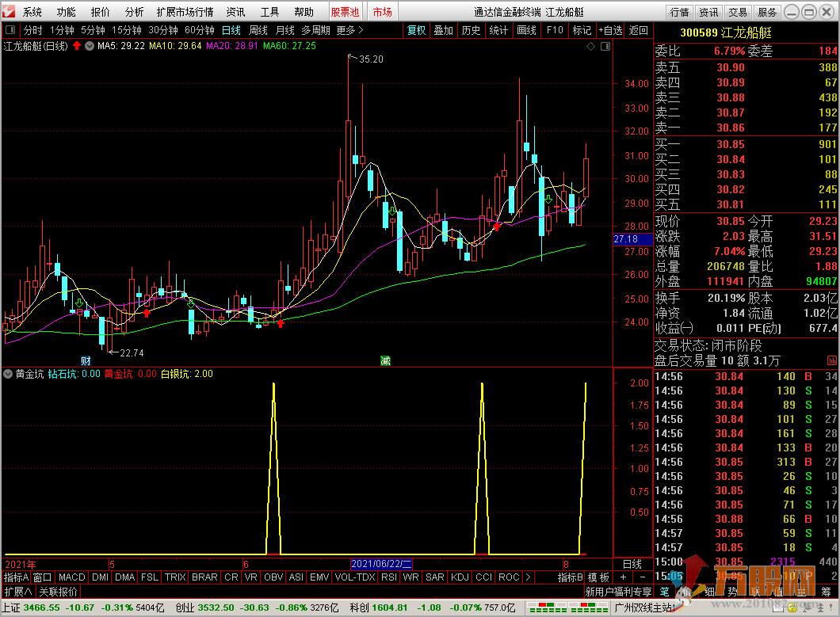Open the 新用户福利专享 link
The height and width of the screenshot is (617, 840).
618,592
